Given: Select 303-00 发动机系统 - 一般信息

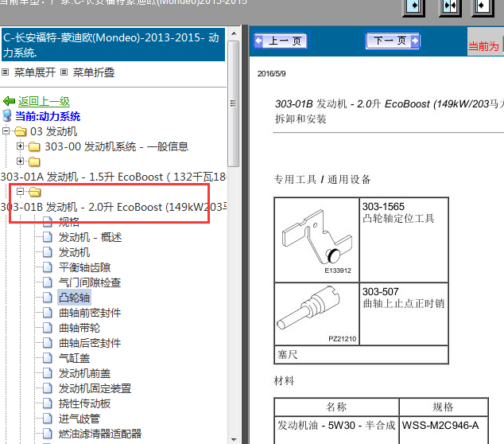Looking at the screenshot, I should click(x=116, y=146).
